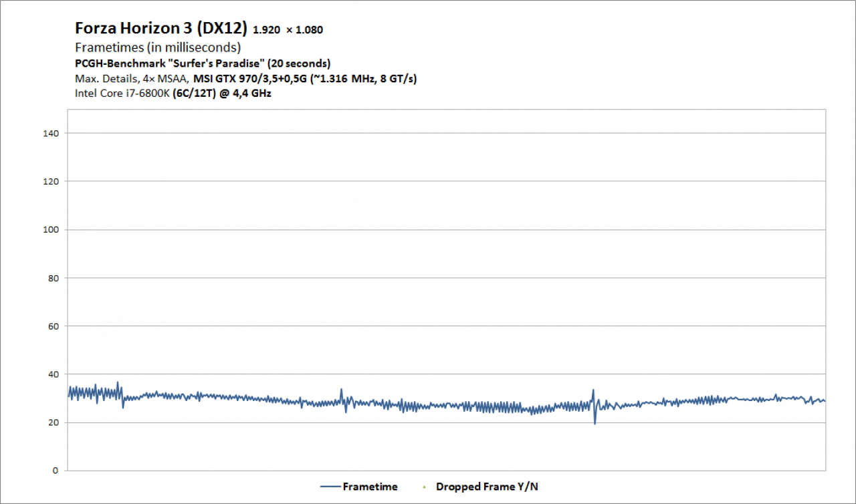The width and height of the screenshot is (856, 504).
Task: Click the lowest frametime dip in the data line
Action: click(595, 422)
